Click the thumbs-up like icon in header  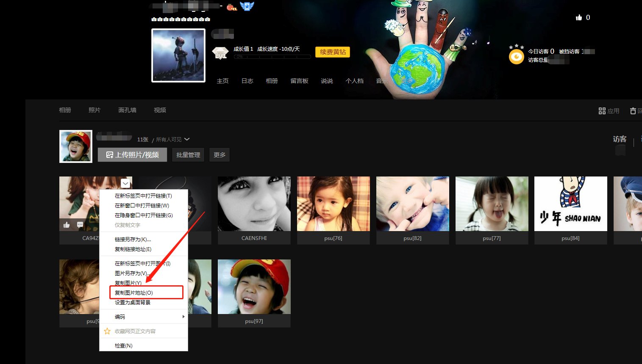click(x=579, y=17)
